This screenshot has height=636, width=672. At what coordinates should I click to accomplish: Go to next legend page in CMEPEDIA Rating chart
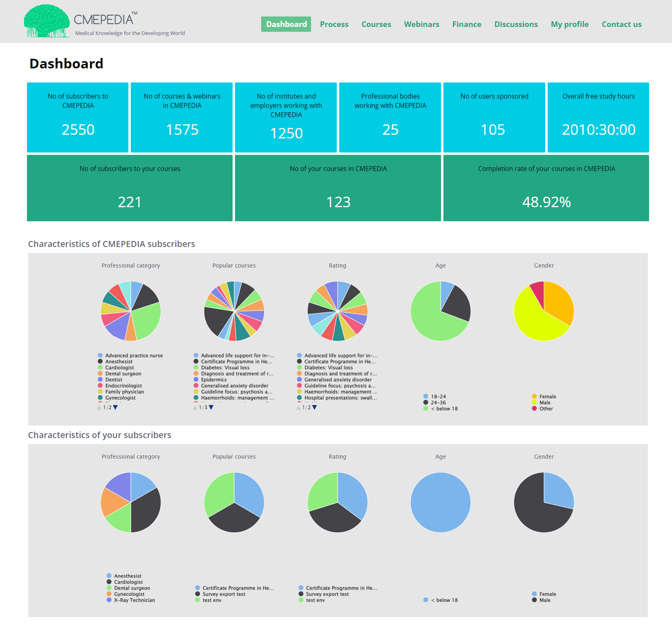315,408
